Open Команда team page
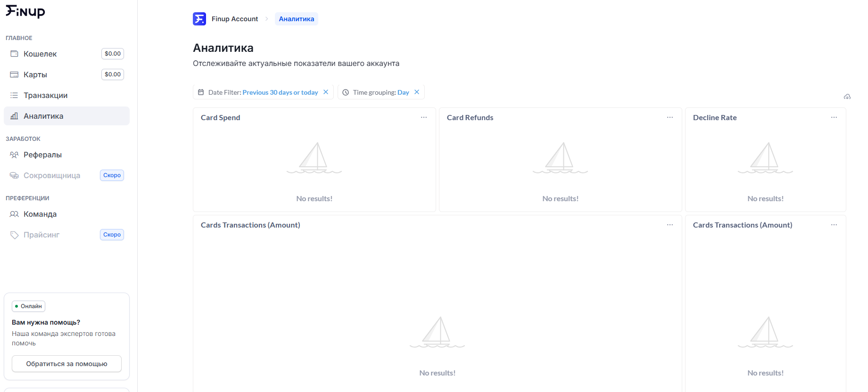Viewport: 868px width, 392px height. [40, 214]
